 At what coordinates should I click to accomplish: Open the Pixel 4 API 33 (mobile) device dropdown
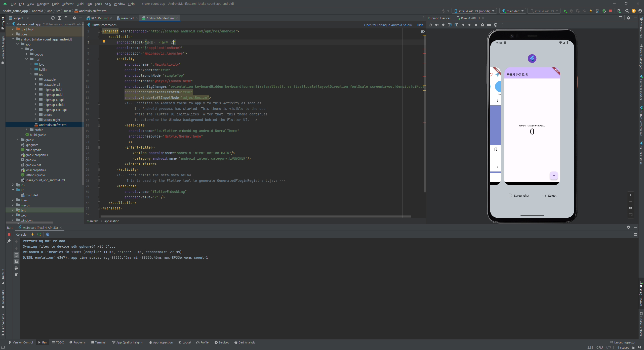tap(474, 11)
